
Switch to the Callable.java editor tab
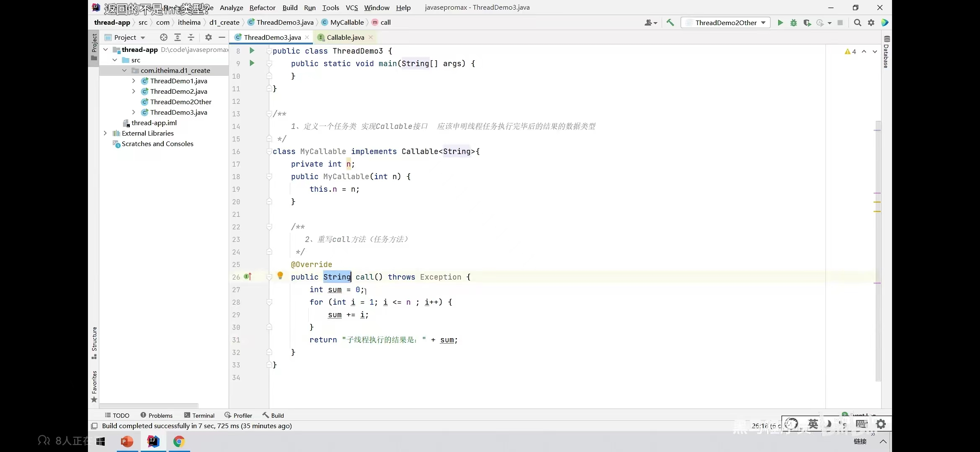pyautogui.click(x=345, y=37)
